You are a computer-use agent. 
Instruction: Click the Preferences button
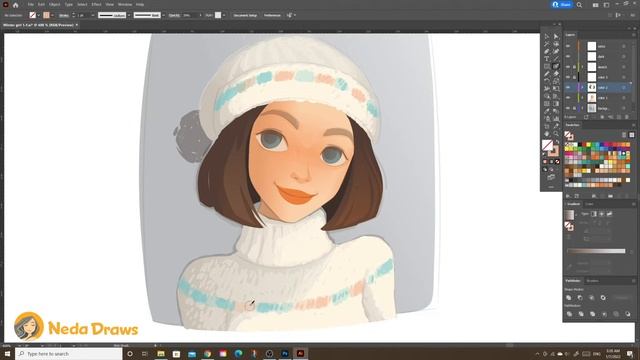point(272,15)
